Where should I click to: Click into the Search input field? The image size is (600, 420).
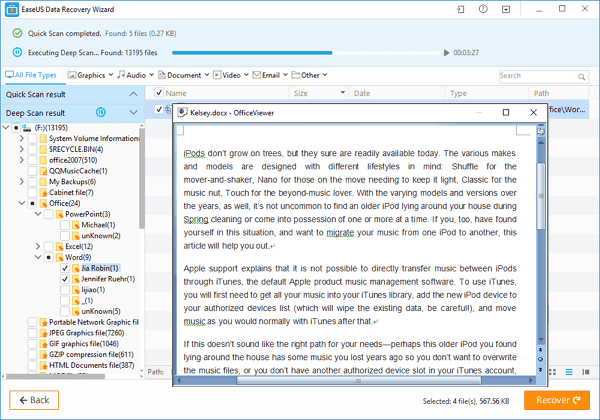pyautogui.click(x=538, y=76)
